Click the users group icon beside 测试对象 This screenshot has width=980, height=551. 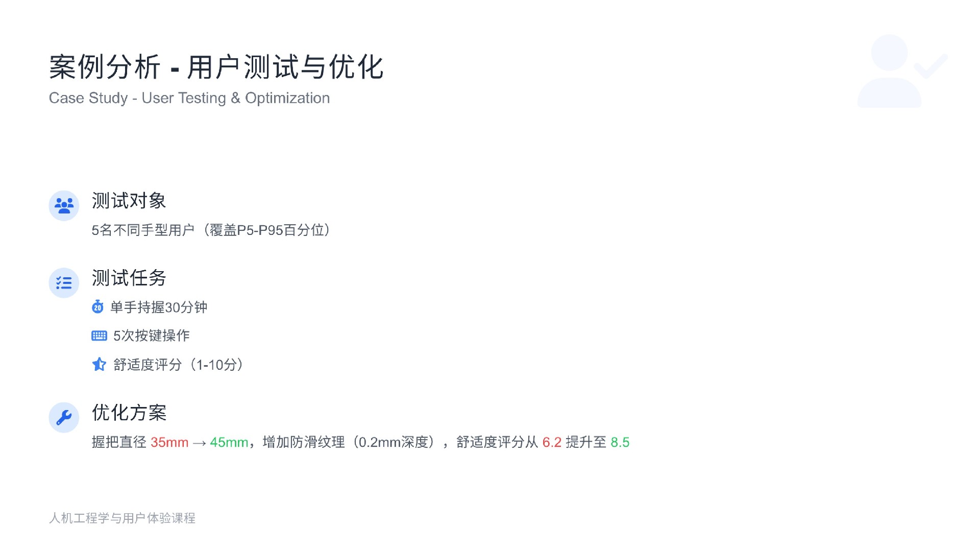click(x=64, y=206)
